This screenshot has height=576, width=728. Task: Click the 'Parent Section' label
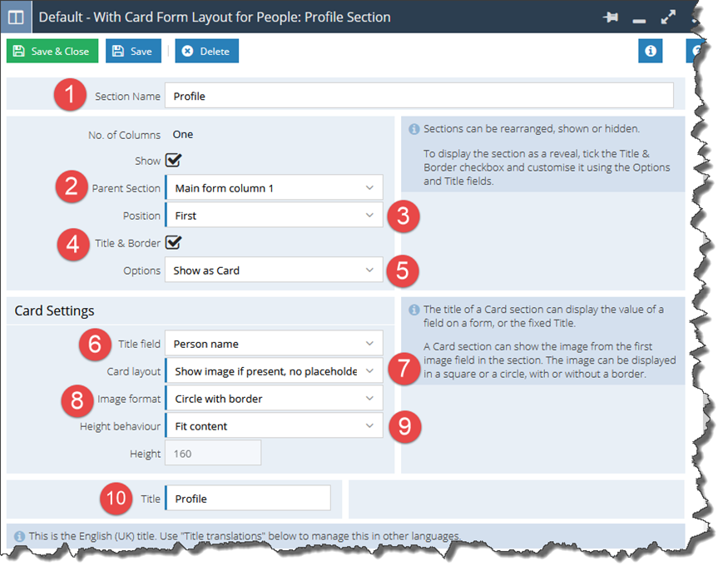[x=126, y=188]
